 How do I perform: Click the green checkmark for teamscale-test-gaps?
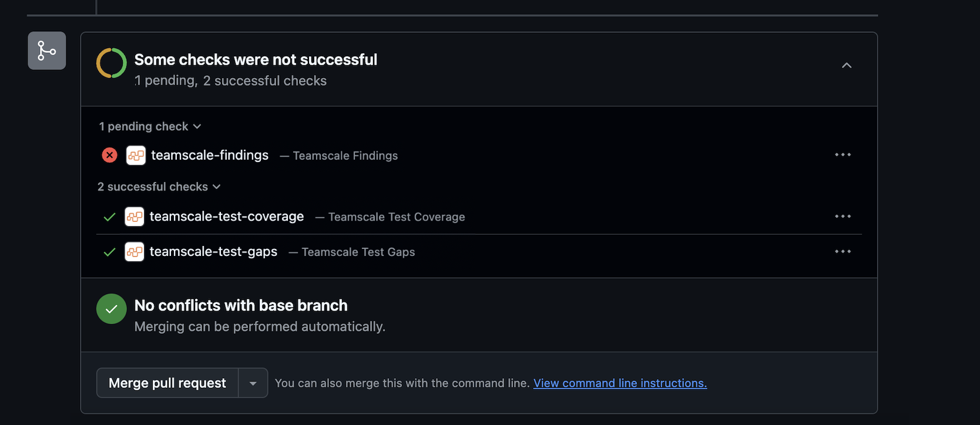click(109, 252)
